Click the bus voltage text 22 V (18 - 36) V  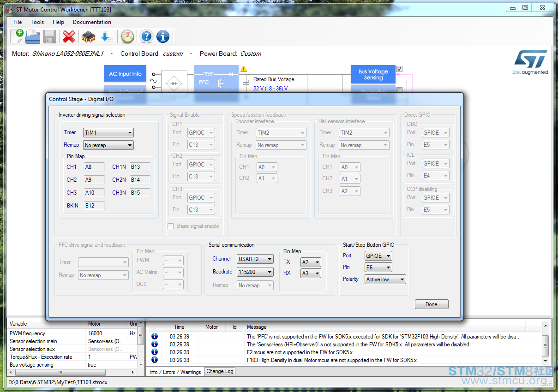[270, 89]
